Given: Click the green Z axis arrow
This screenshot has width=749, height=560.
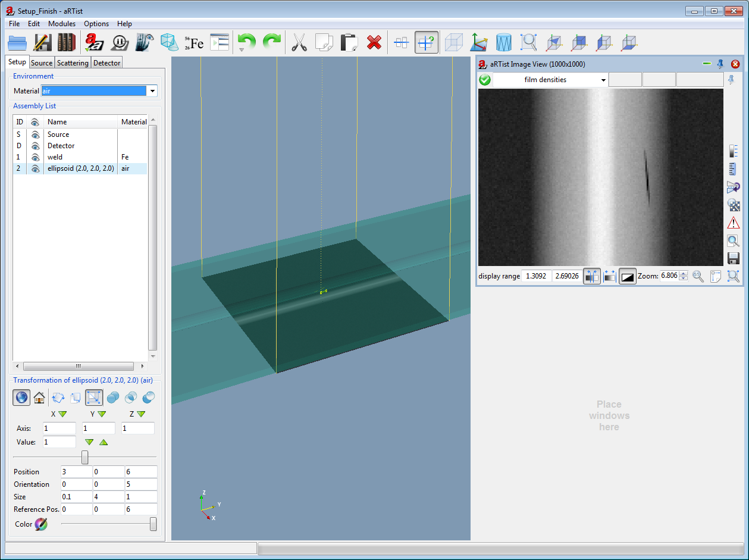Looking at the screenshot, I should 141,414.
